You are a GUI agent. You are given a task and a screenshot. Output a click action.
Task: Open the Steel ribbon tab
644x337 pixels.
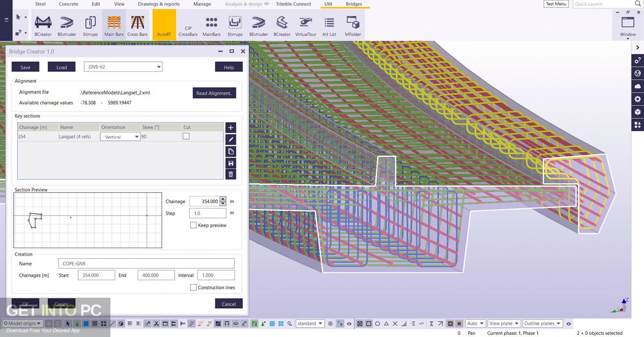[x=40, y=4]
